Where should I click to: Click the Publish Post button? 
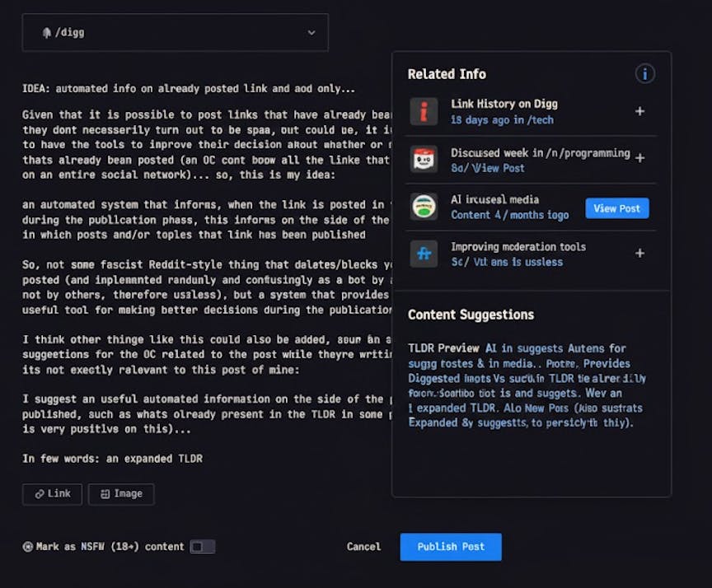pos(451,547)
